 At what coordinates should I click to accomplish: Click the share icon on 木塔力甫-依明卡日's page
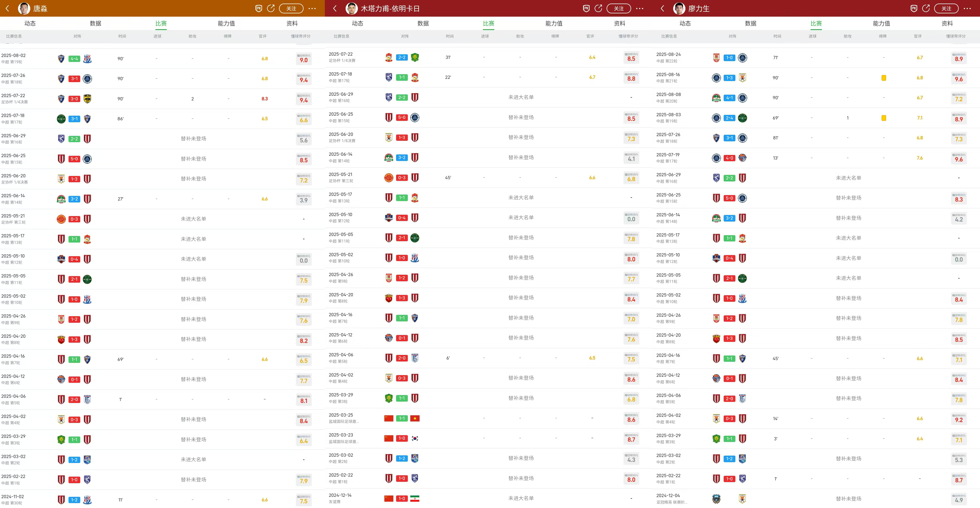point(598,8)
